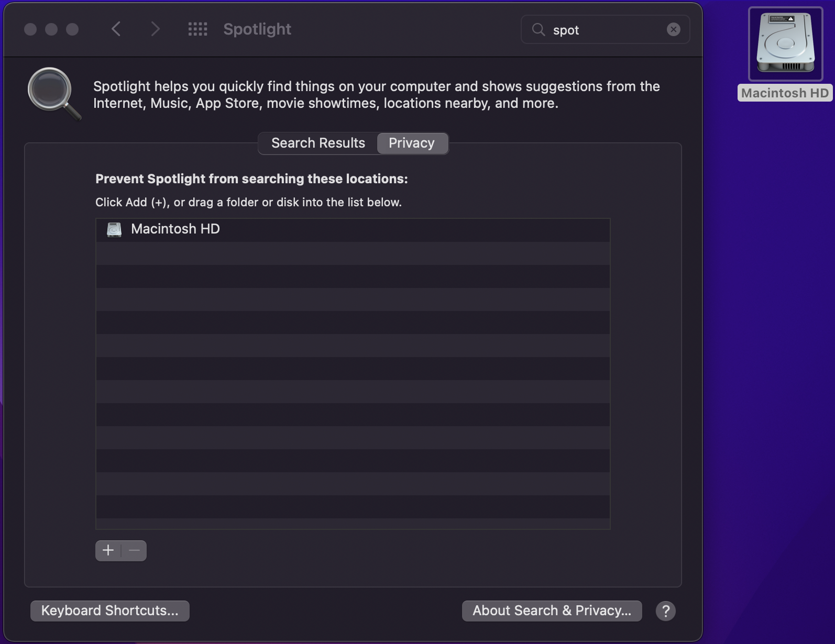Open help with the question mark button
Image resolution: width=835 pixels, height=644 pixels.
coord(666,611)
